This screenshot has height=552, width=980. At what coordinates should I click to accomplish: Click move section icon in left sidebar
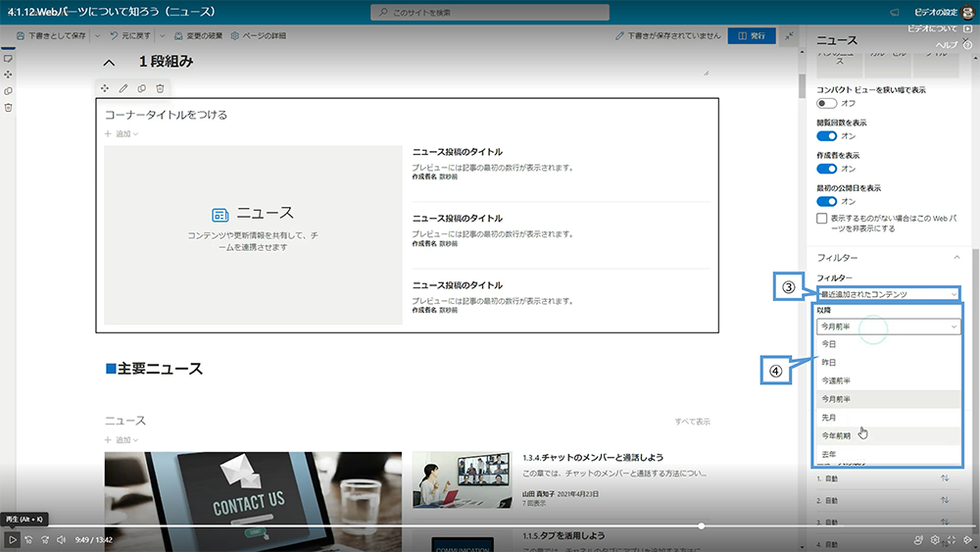8,75
